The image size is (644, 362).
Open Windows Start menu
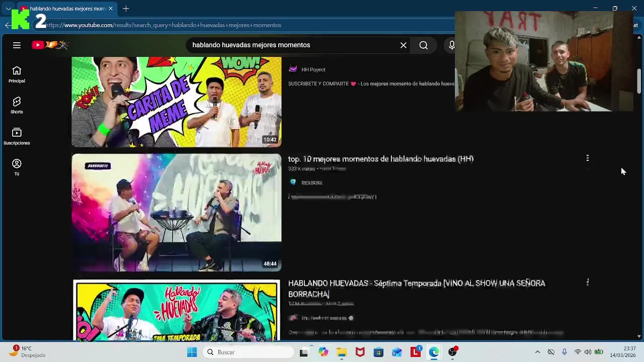(x=192, y=352)
